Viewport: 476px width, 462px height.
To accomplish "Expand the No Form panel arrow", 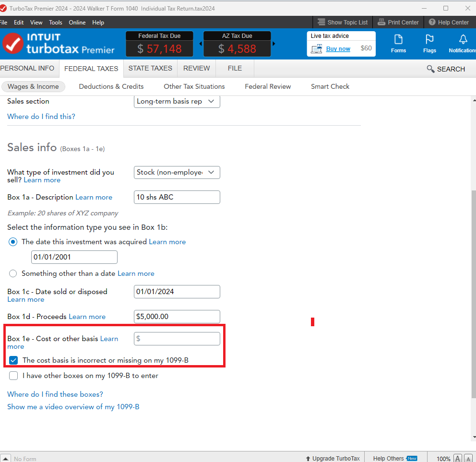I will (5, 458).
